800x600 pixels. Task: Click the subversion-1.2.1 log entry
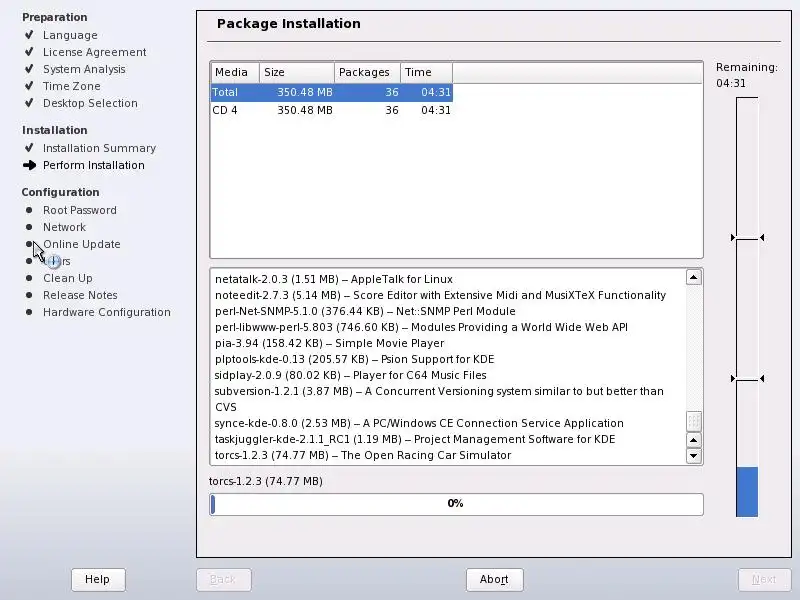[439, 399]
